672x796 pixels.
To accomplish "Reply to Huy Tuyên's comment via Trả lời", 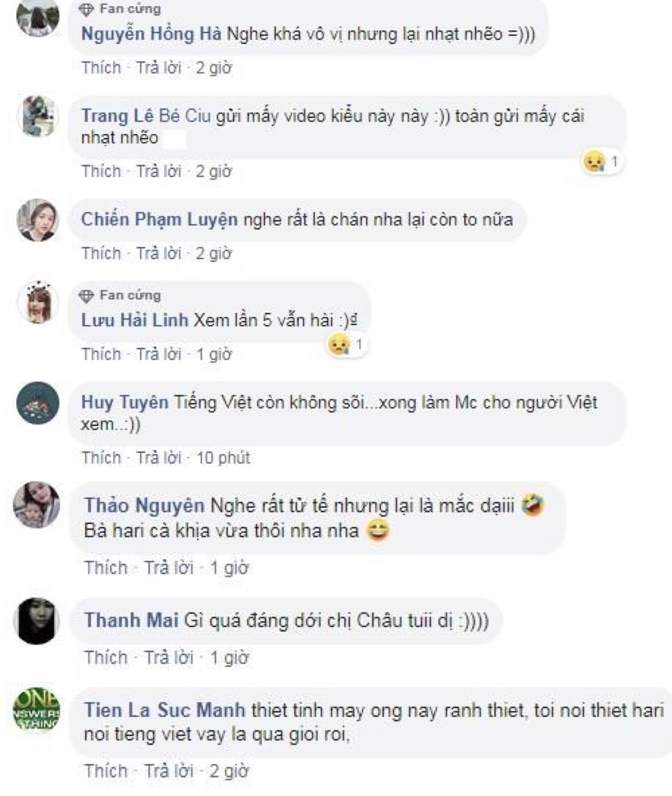I will click(x=159, y=457).
